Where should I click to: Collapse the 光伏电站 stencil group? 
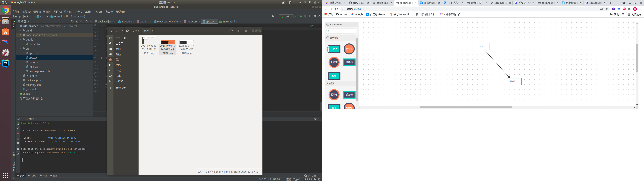(x=328, y=38)
